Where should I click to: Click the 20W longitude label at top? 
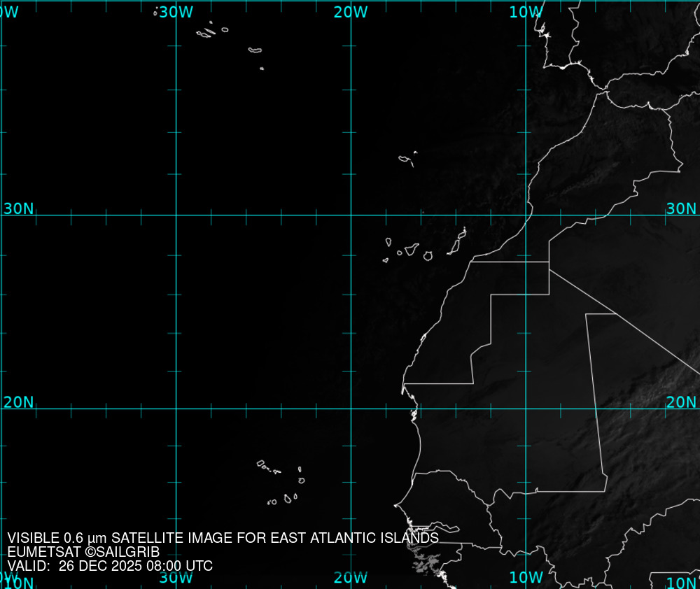pos(351,12)
